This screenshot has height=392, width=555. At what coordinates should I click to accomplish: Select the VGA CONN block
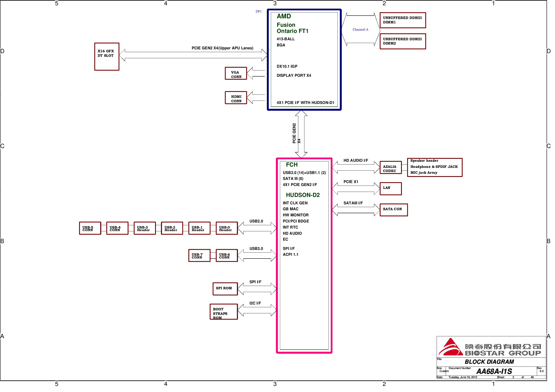[x=236, y=73]
